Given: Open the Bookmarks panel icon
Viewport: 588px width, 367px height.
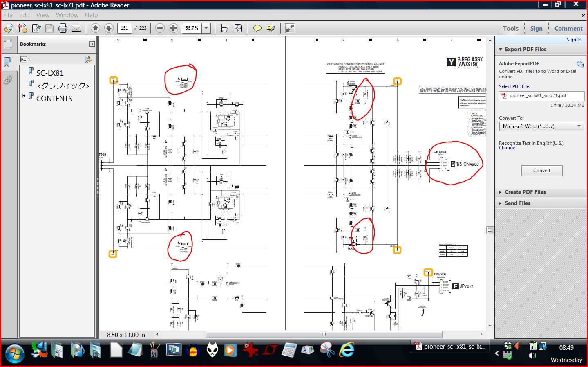Looking at the screenshot, I should tap(8, 62).
